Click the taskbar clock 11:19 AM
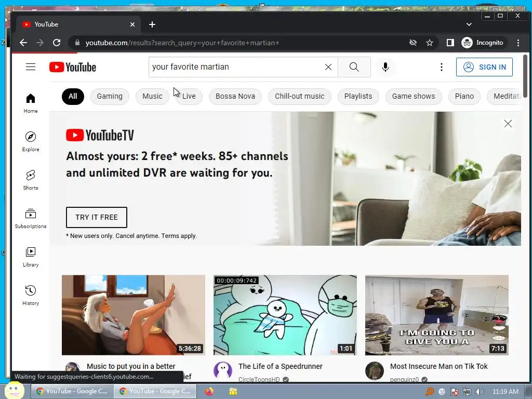This screenshot has width=532, height=399. pos(505,392)
